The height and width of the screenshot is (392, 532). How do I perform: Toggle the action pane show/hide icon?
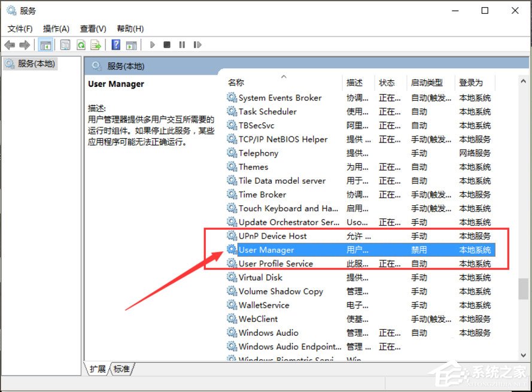(x=132, y=44)
